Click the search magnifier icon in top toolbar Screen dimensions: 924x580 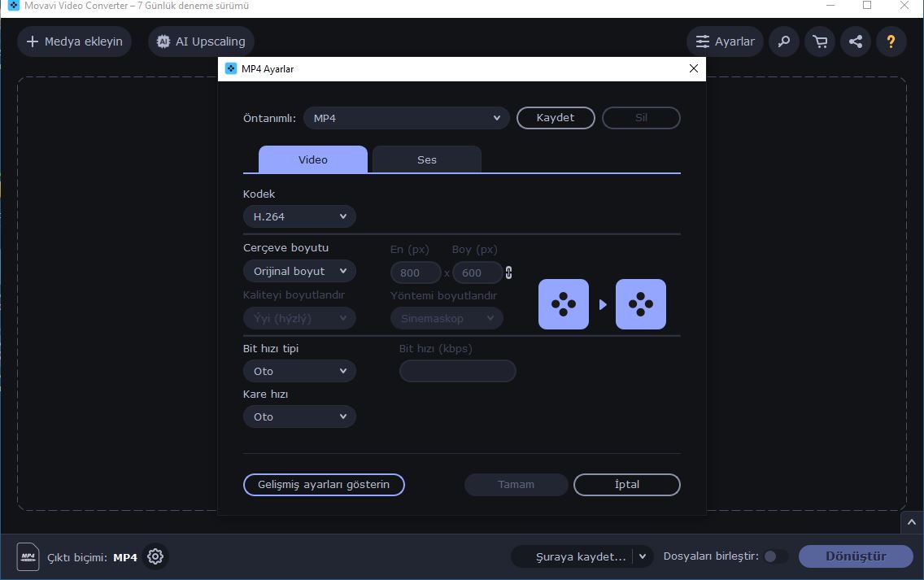784,41
